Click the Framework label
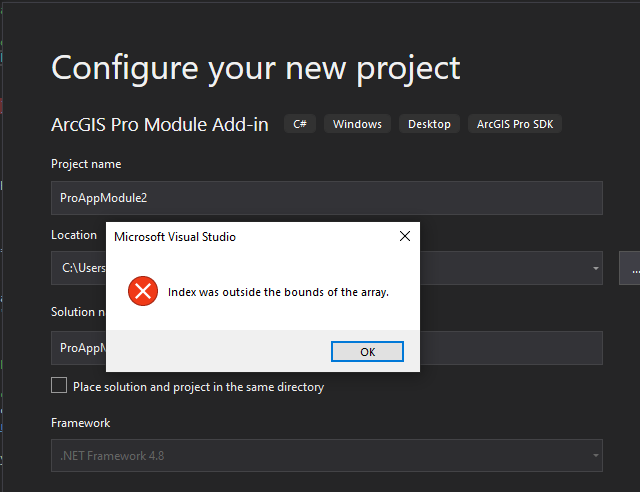Screen dimensions: 640x492 [81, 423]
